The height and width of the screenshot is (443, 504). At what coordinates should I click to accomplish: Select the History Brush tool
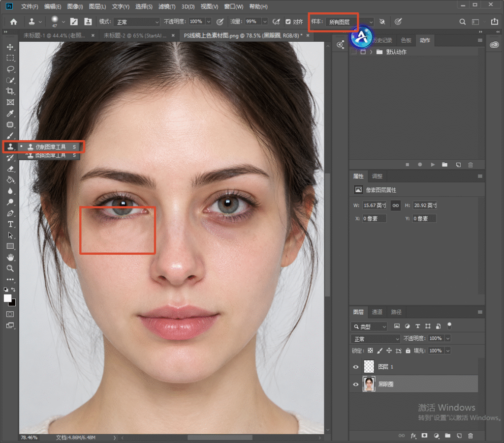coord(10,158)
